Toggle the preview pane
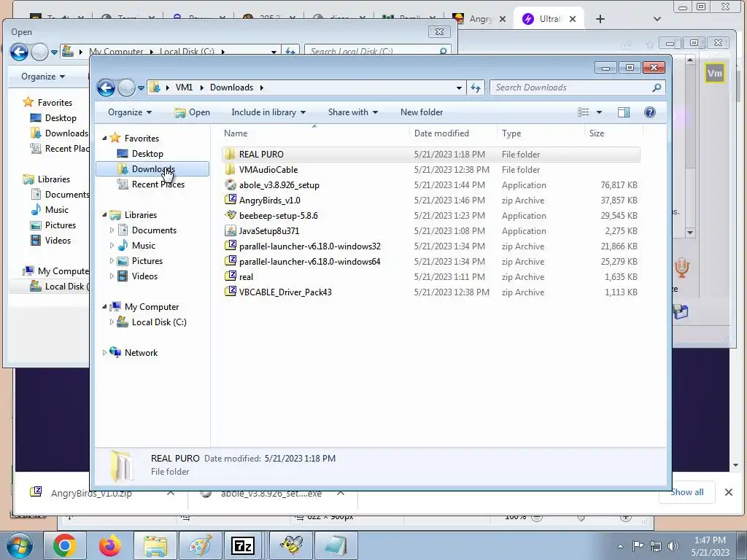The image size is (747, 560). click(624, 112)
